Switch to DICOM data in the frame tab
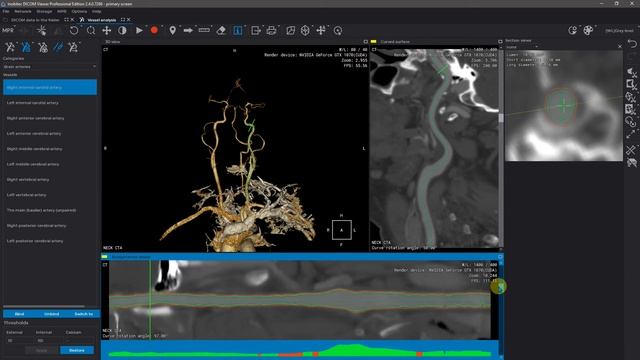The image size is (640, 360). click(35, 20)
